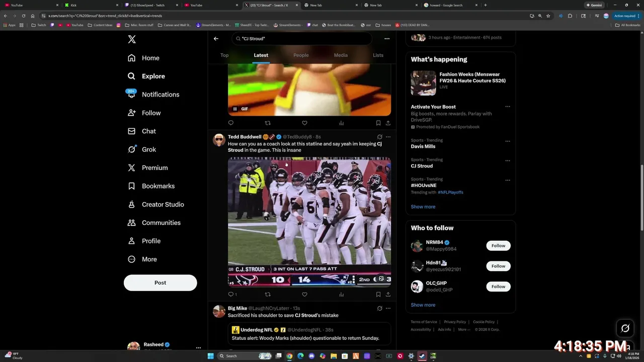Open Tedd Buddwell's profile avatar

219,140
